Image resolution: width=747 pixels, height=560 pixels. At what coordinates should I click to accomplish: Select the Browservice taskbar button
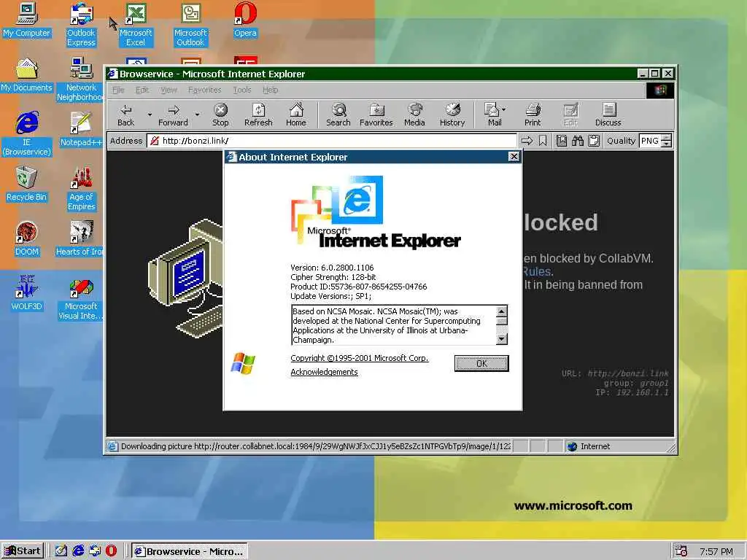(190, 551)
